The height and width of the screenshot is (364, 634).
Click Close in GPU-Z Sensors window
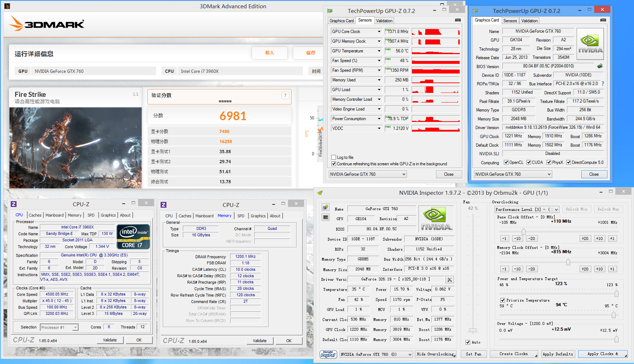[449, 174]
